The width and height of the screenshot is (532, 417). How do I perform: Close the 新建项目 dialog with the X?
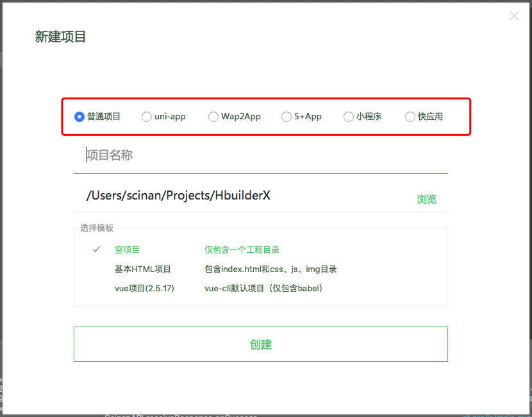tap(514, 16)
